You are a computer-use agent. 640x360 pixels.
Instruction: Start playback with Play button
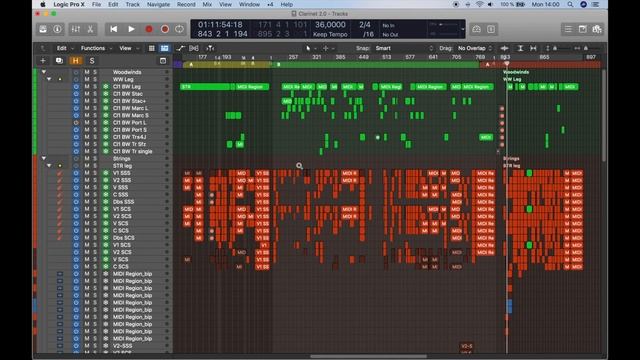coord(131,29)
